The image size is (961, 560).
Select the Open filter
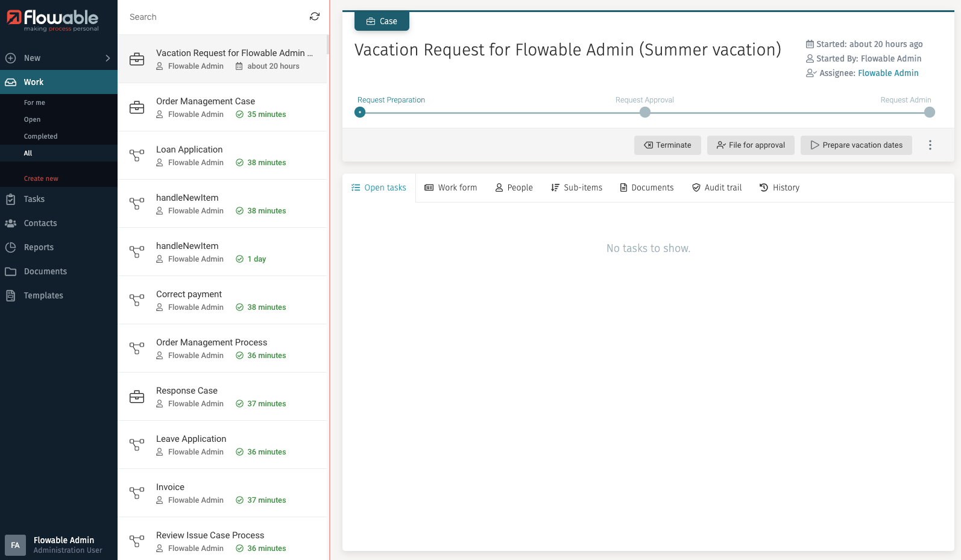pos(32,119)
